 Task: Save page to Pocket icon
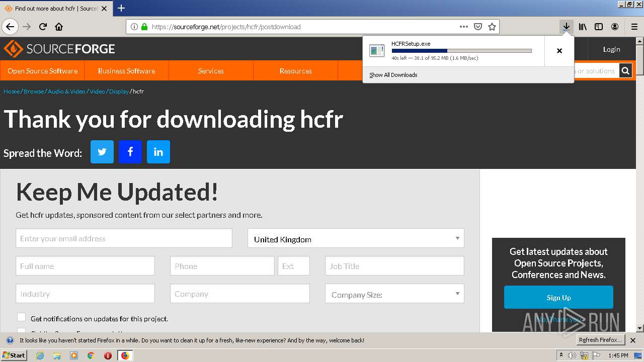click(x=478, y=27)
